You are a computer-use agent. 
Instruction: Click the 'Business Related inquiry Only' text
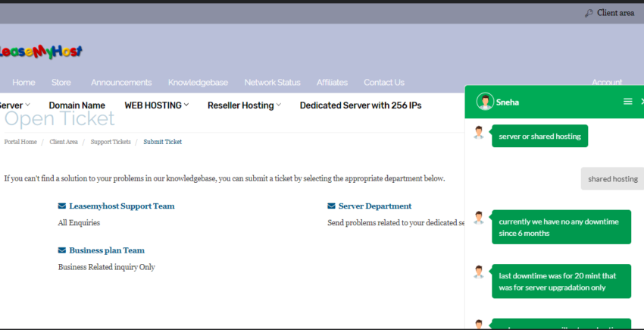106,267
